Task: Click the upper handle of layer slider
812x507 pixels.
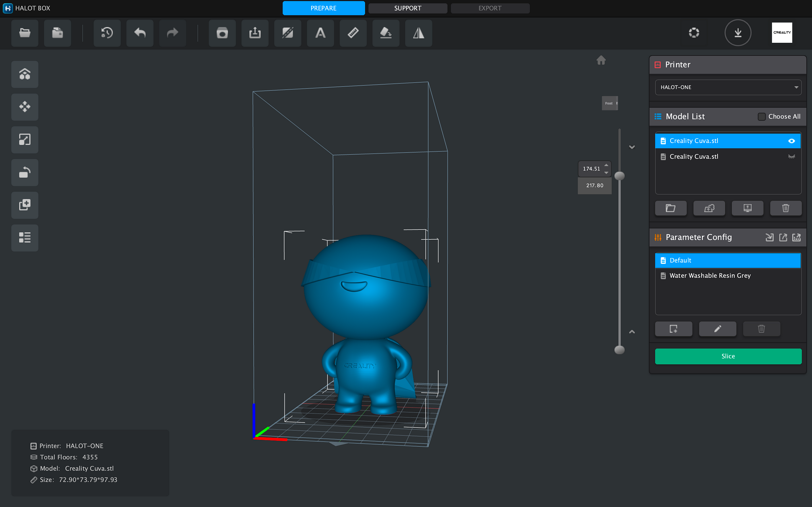Action: point(619,176)
